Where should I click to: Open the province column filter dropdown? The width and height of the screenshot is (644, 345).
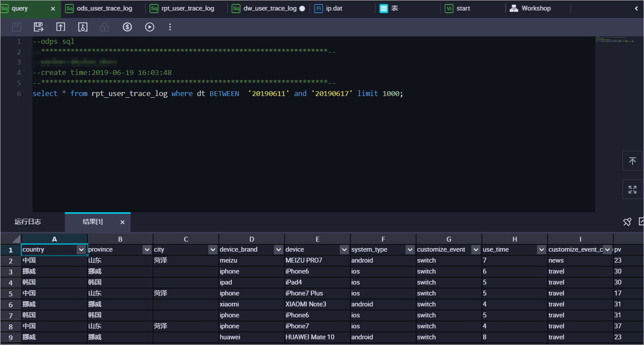147,250
